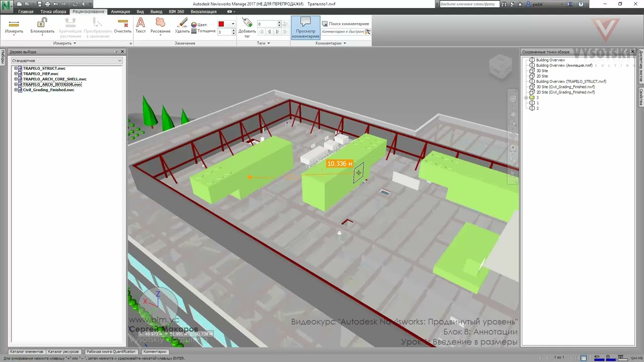Open the Анимация ribbon tab
644x362 pixels.
[120, 12]
